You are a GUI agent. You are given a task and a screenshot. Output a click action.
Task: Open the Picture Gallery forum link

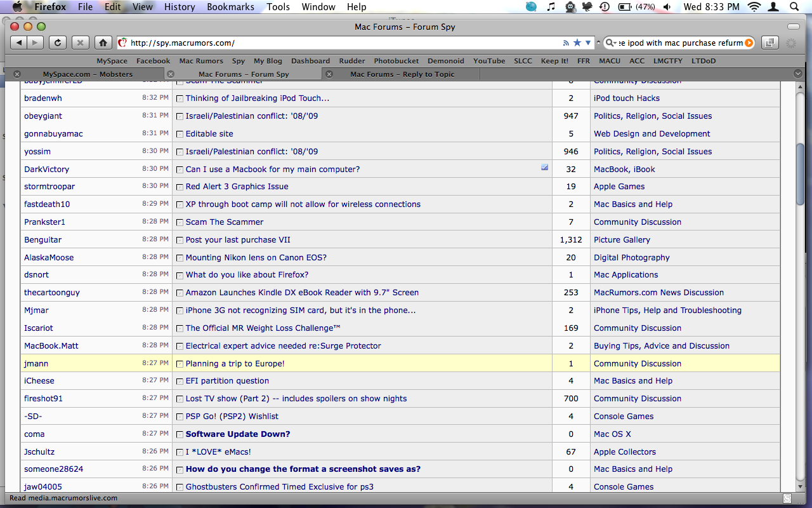pyautogui.click(x=622, y=240)
